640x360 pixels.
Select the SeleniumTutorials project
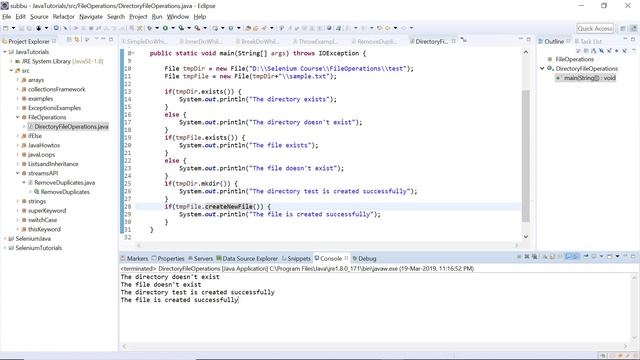pyautogui.click(x=38, y=248)
